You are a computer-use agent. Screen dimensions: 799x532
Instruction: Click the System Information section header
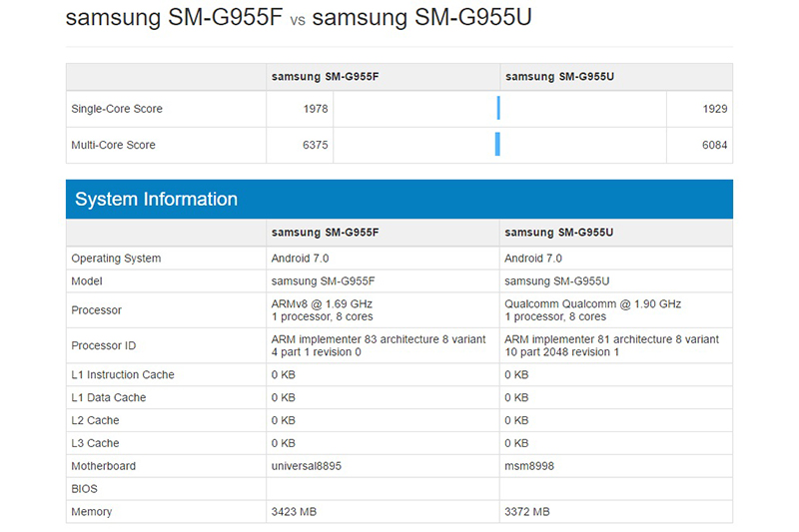157,200
